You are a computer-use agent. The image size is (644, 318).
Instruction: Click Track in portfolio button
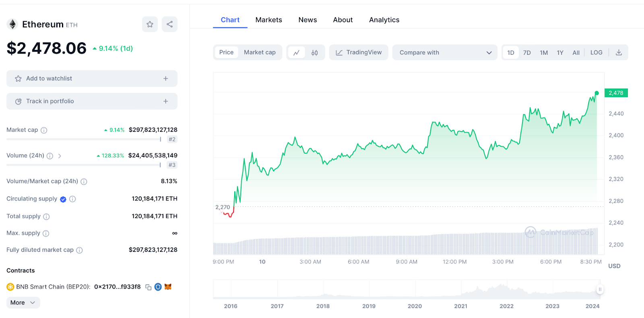(x=92, y=101)
